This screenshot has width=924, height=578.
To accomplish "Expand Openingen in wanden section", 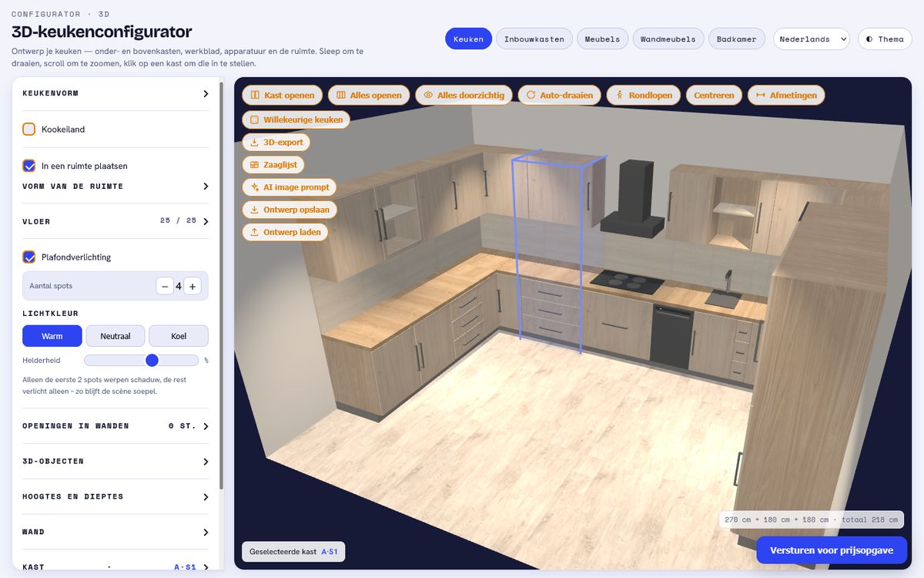I will (115, 425).
